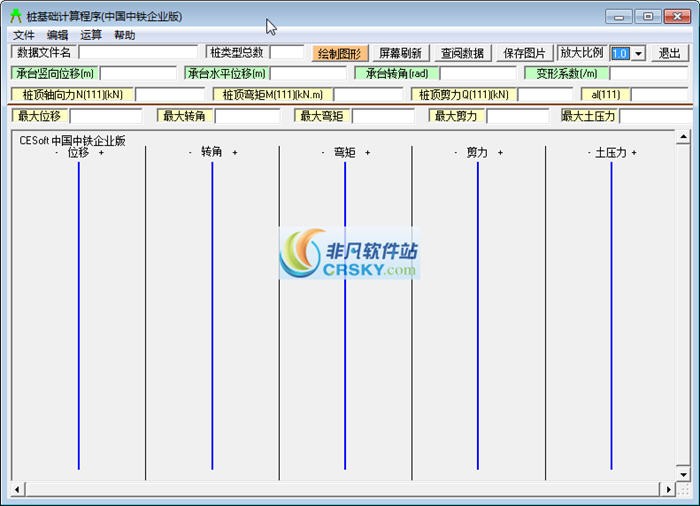Focus the 最大转角 value field
Image resolution: width=700 pixels, height=506 pixels.
pos(247,116)
